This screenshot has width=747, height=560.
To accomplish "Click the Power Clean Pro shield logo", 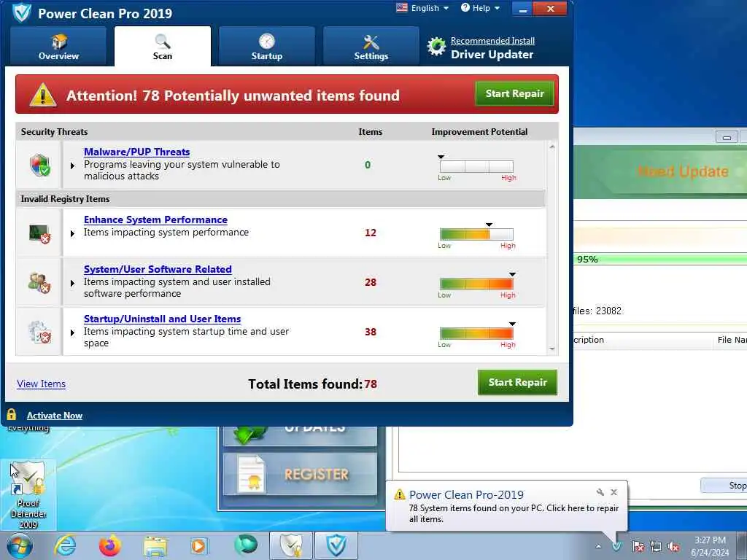I will pyautogui.click(x=21, y=12).
